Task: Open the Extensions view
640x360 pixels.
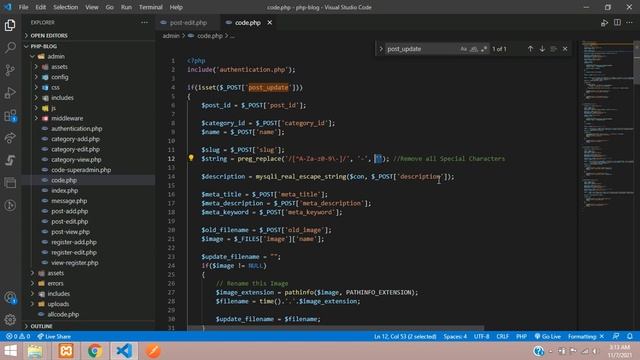Action: point(10,116)
